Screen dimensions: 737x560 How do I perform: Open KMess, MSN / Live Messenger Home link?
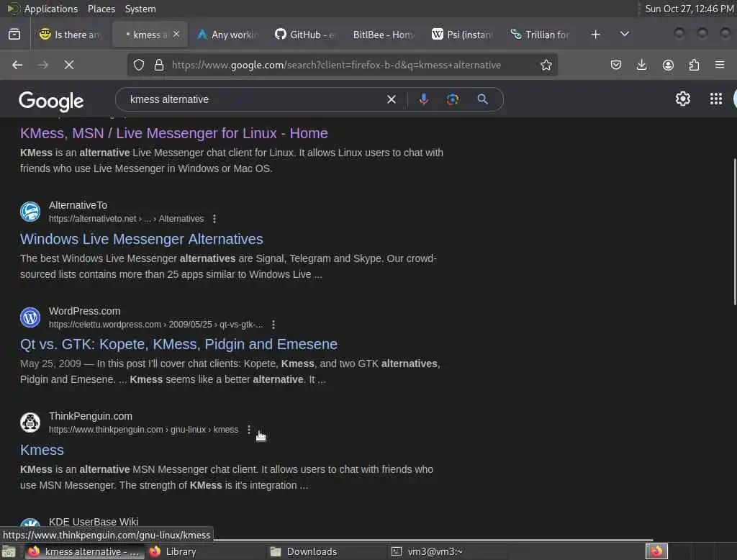tap(174, 134)
